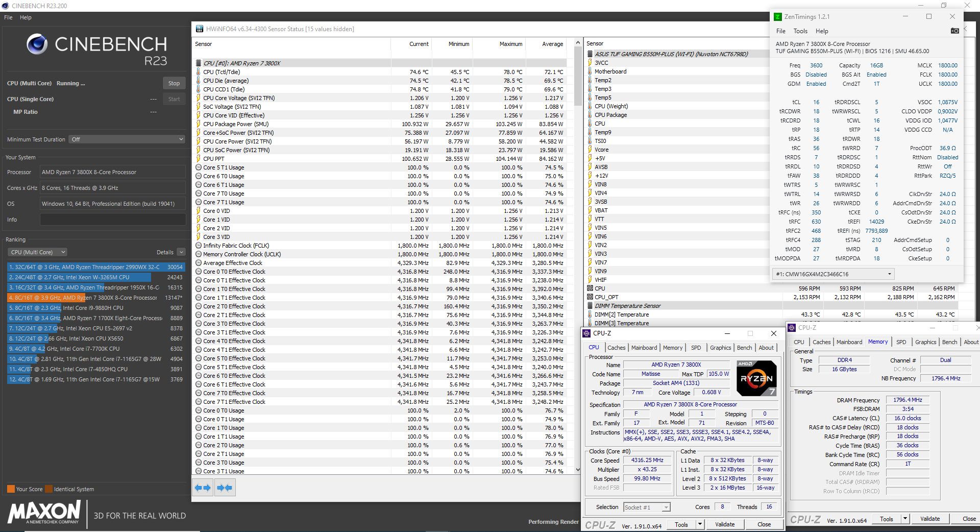
Task: Click ASUS TUF GAMING sensor group icon
Action: point(590,54)
